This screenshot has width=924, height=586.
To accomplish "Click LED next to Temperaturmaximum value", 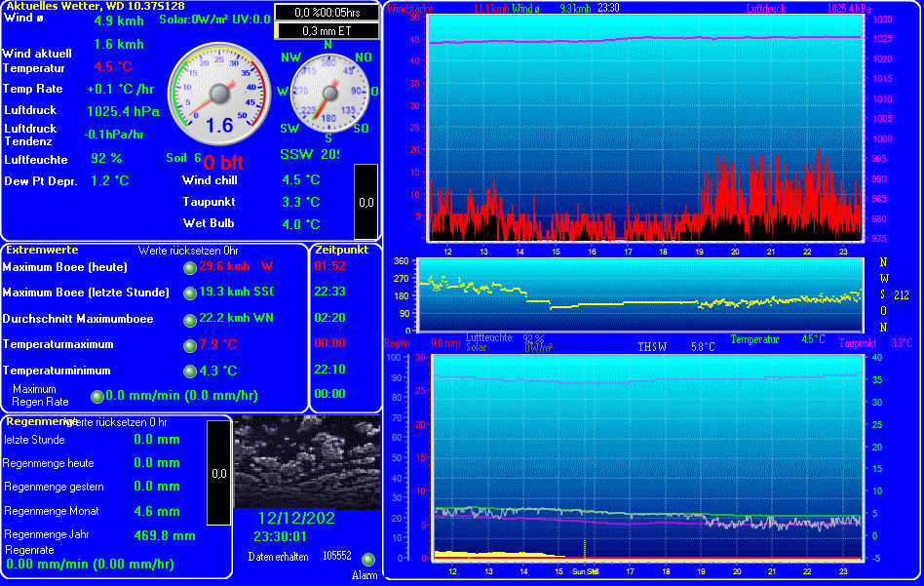I will pyautogui.click(x=189, y=345).
